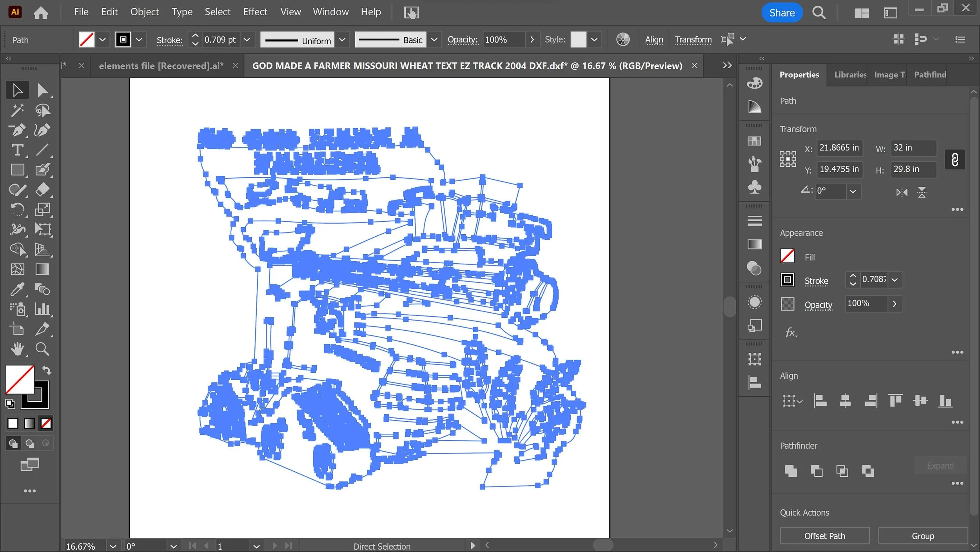Swap fill and stroke colors
The width and height of the screenshot is (980, 552).
pos(47,370)
